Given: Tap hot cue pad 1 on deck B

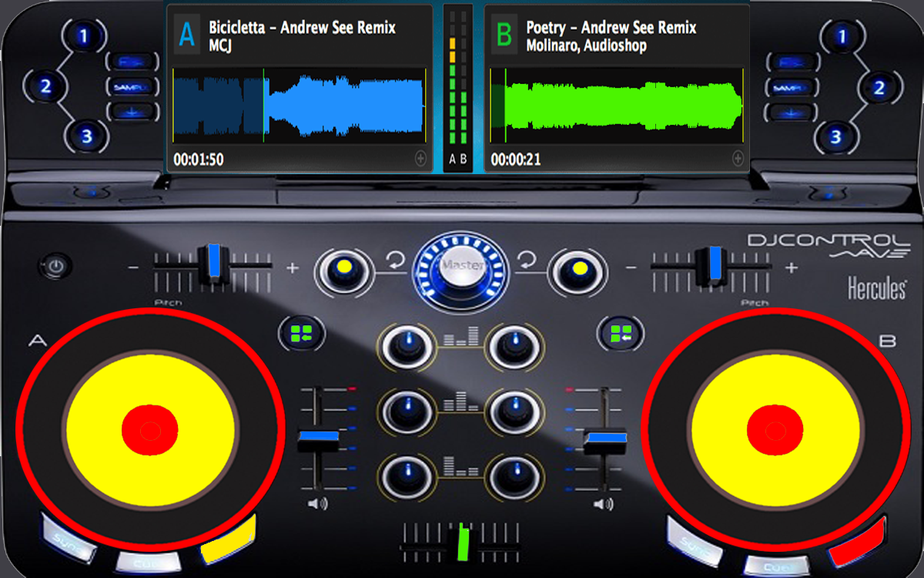Looking at the screenshot, I should [x=841, y=35].
